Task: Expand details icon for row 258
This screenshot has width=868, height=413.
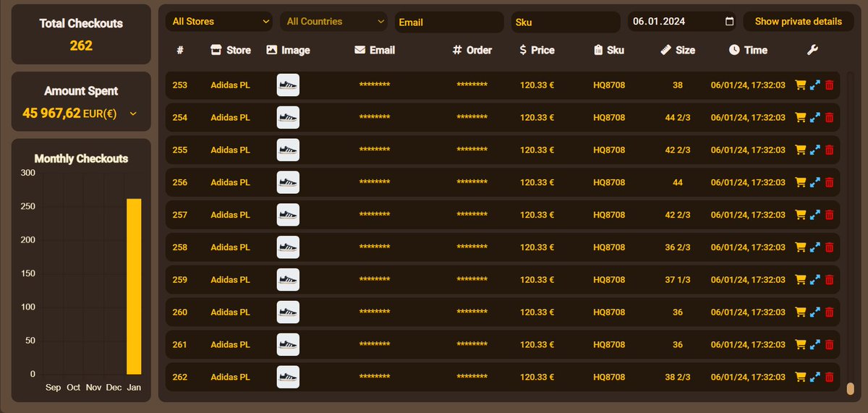Action: [815, 247]
